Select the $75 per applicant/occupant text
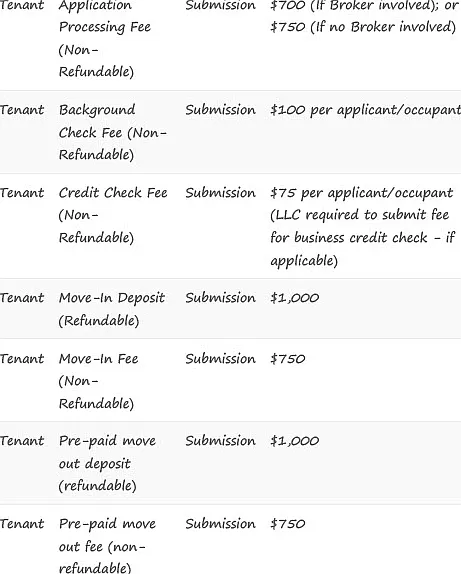The height and width of the screenshot is (574, 461). pos(361,193)
